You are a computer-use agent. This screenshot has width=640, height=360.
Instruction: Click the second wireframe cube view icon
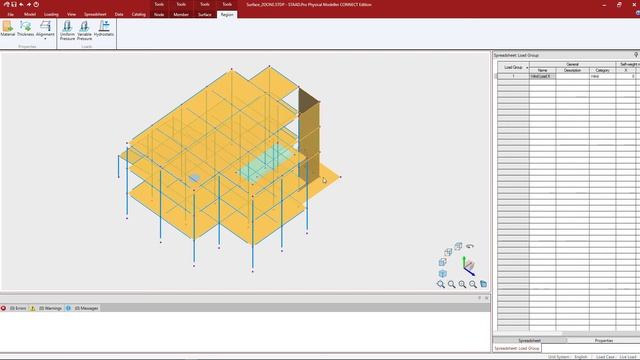pos(448,252)
